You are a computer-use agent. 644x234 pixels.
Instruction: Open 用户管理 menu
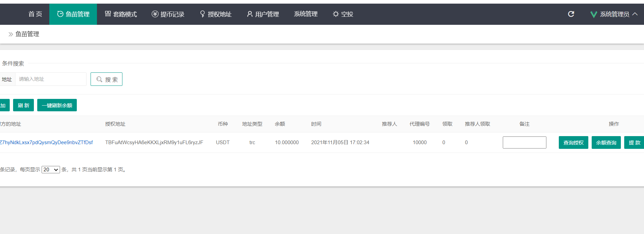tap(263, 14)
